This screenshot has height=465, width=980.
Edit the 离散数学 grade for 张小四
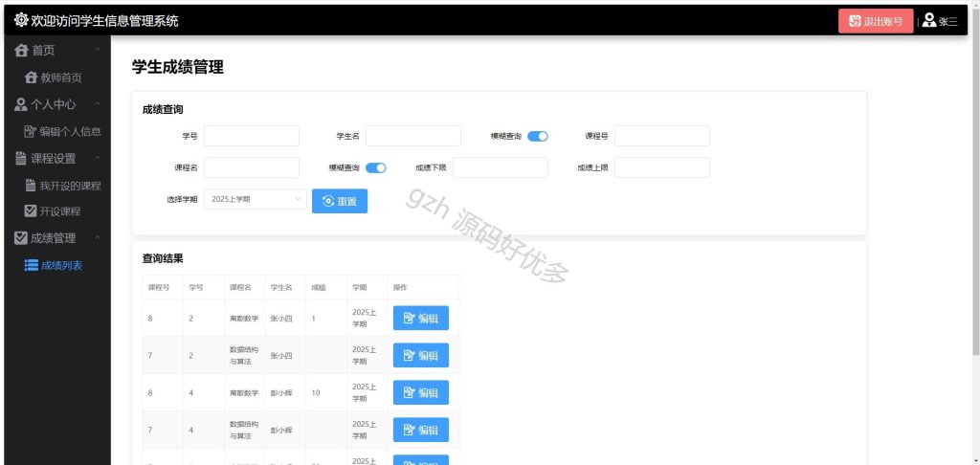tap(421, 318)
